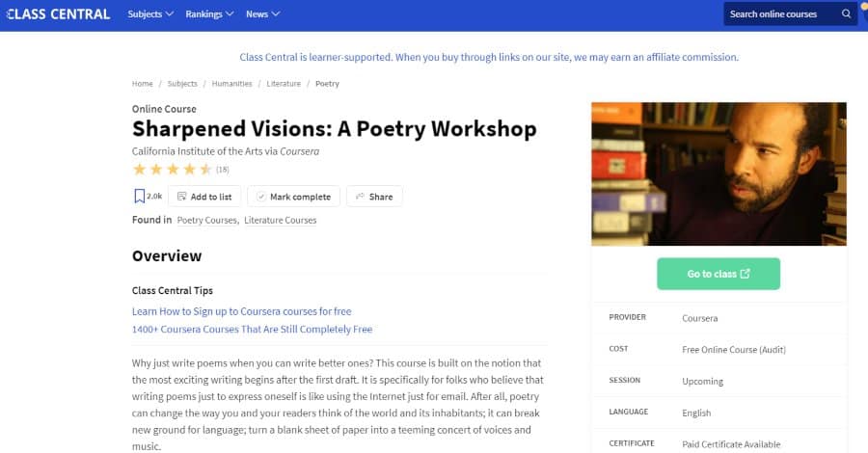This screenshot has height=453, width=868.
Task: Click Mark complete button
Action: (293, 197)
